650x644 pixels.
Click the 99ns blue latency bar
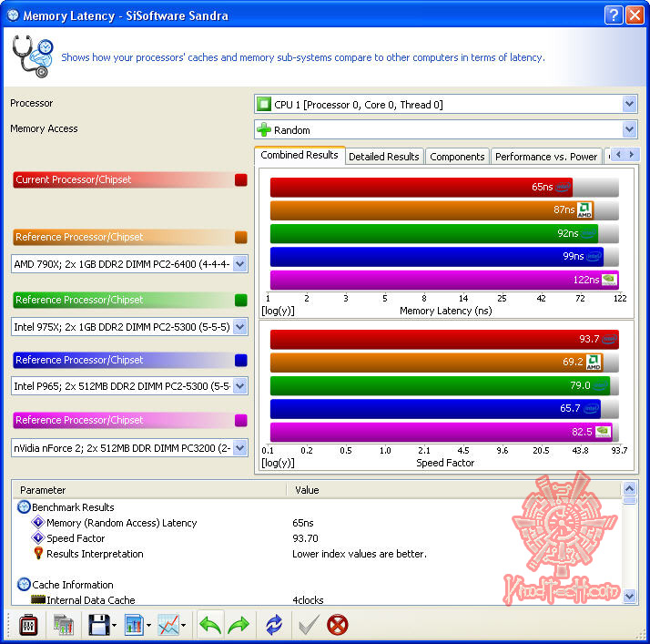pos(437,257)
